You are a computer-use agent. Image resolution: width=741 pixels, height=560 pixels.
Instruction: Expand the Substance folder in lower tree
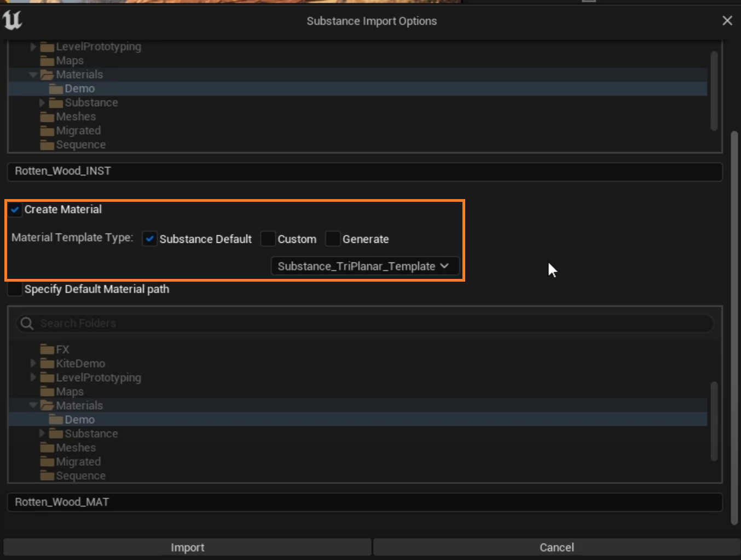(42, 434)
